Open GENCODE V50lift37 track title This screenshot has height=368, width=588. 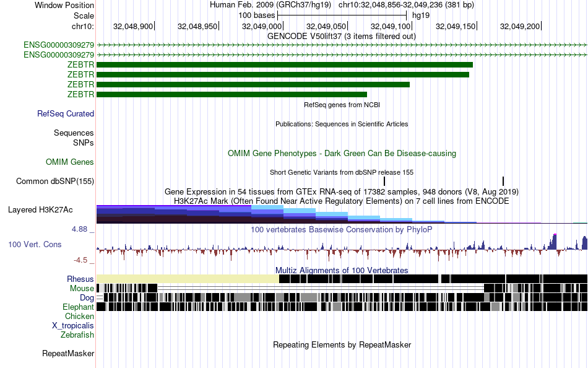click(x=341, y=37)
